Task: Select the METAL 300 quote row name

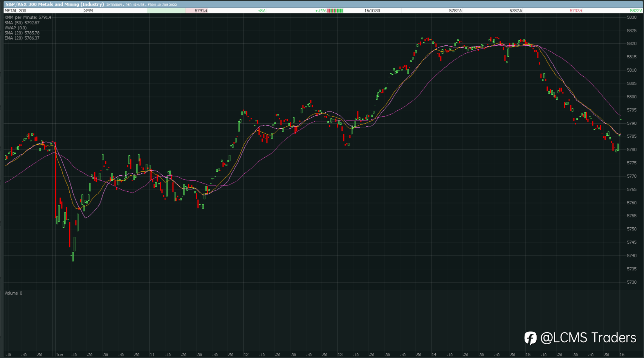Action: (15, 11)
